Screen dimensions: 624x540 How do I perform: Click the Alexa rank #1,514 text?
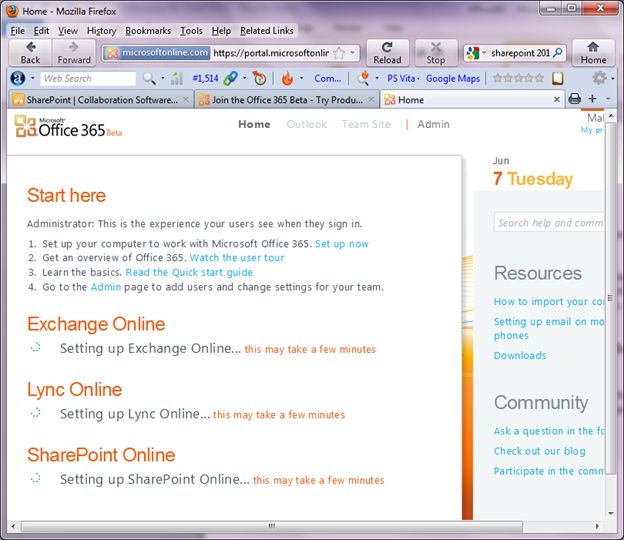tap(205, 78)
